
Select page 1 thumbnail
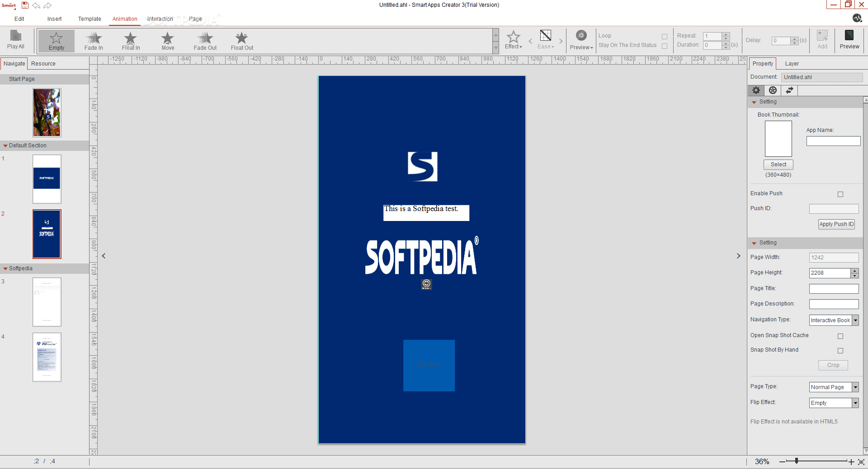pos(47,179)
